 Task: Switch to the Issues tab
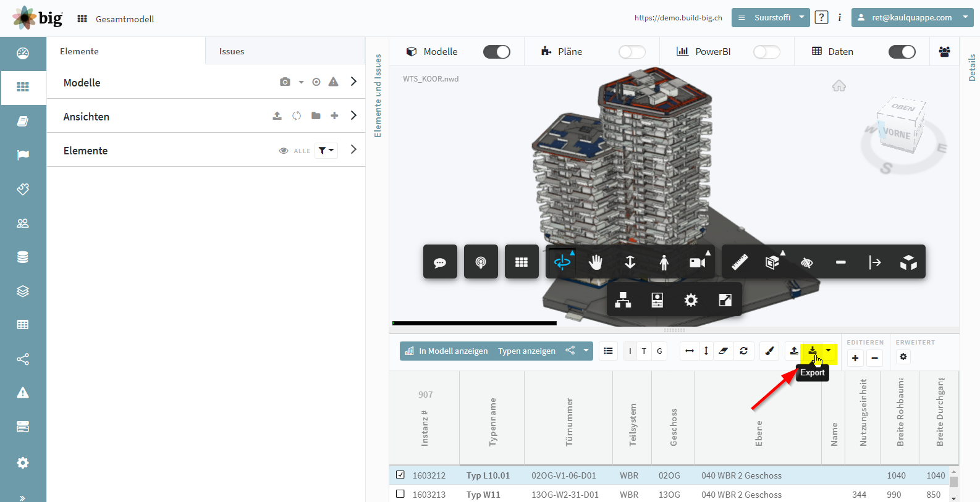coord(232,51)
